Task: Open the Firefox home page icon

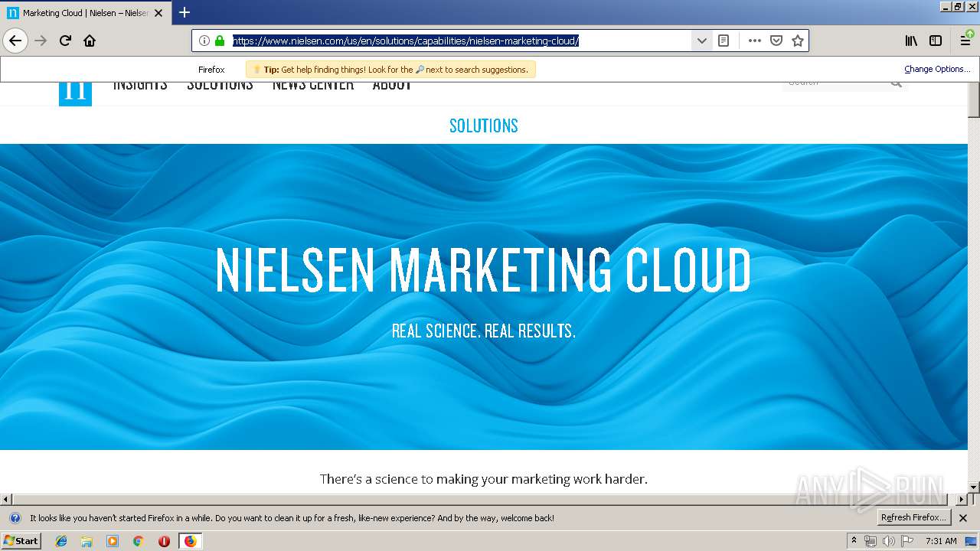Action: (x=90, y=41)
